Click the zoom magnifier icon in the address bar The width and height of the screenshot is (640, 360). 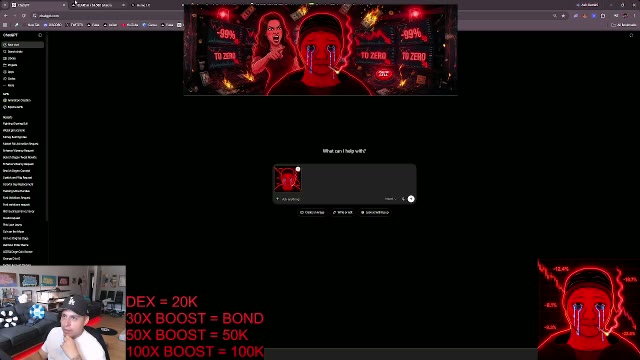[555, 16]
